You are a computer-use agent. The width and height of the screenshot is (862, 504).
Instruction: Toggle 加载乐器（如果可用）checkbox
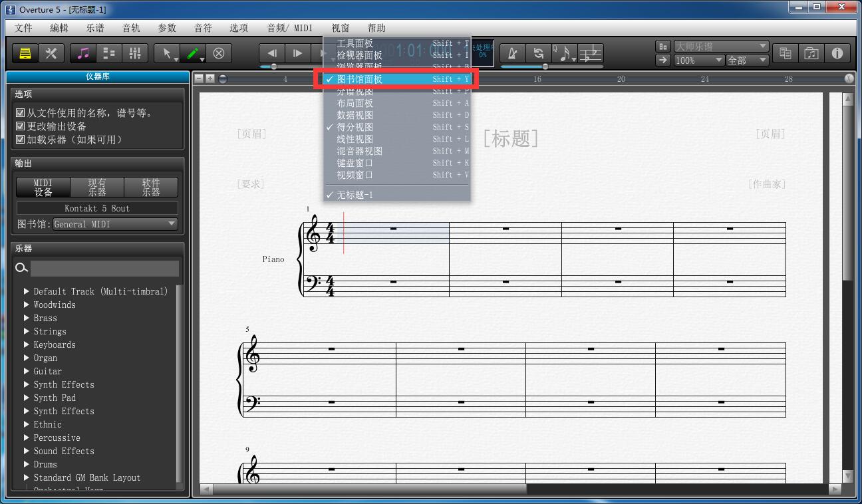coord(21,140)
